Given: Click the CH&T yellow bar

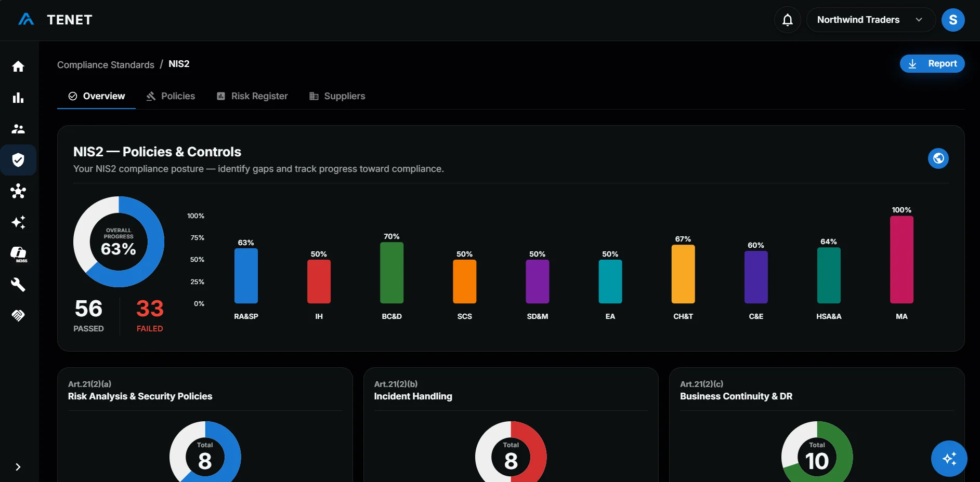Looking at the screenshot, I should (683, 274).
